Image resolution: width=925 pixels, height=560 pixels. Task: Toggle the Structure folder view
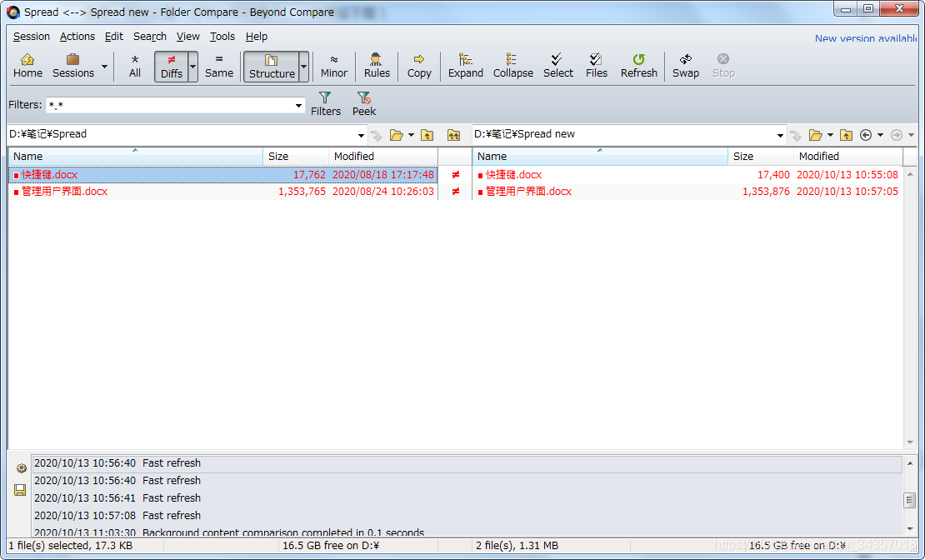(272, 66)
